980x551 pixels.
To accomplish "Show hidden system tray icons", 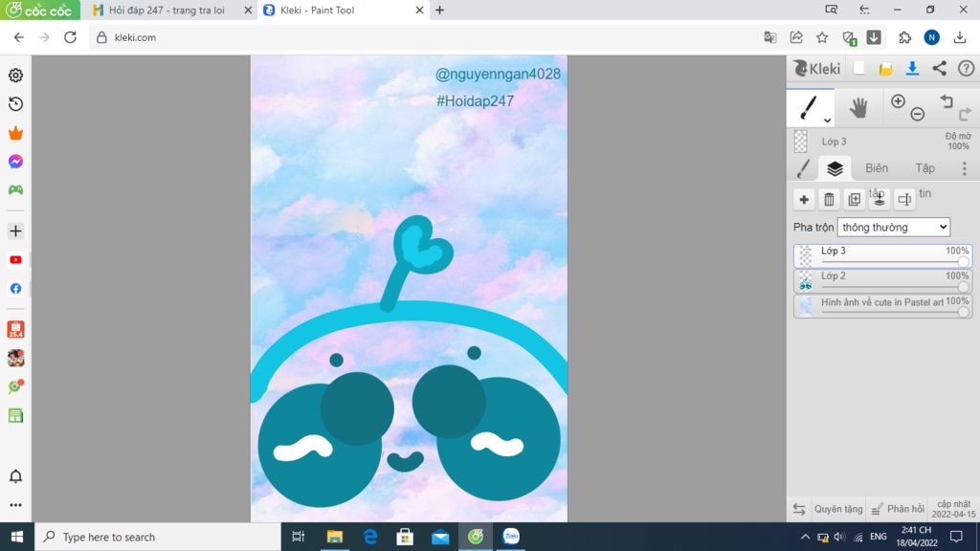I will coord(805,537).
